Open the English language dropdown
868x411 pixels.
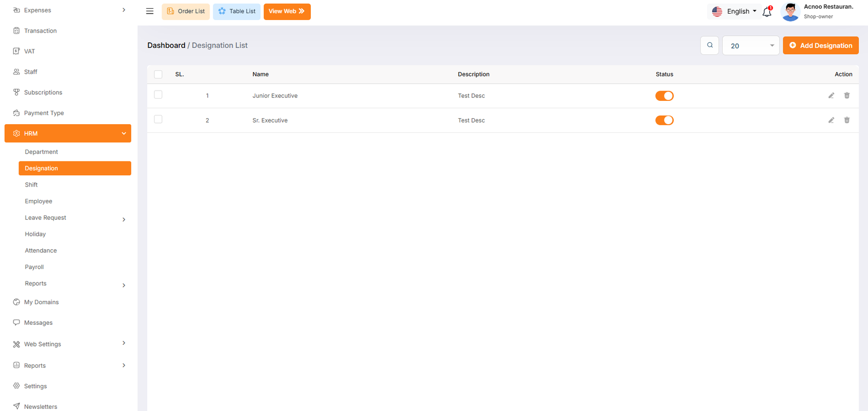(734, 11)
